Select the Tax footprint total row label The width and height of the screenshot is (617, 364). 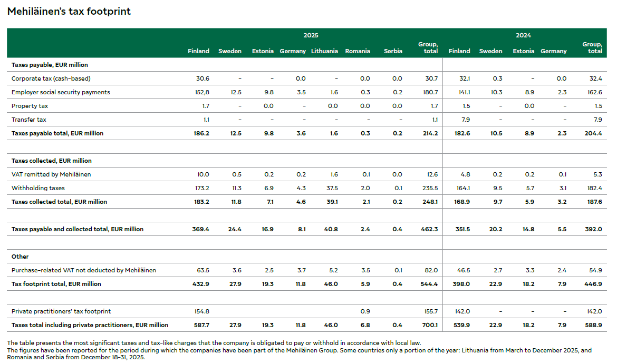pos(56,284)
